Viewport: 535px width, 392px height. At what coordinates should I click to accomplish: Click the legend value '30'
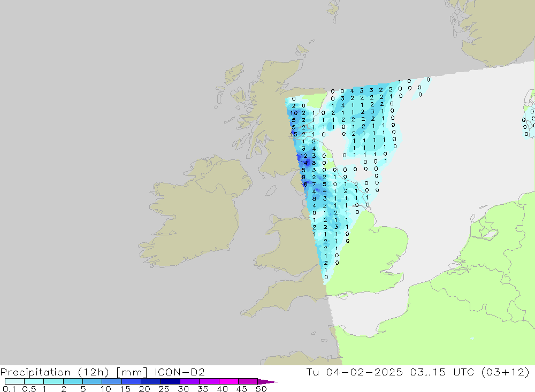[183, 389]
